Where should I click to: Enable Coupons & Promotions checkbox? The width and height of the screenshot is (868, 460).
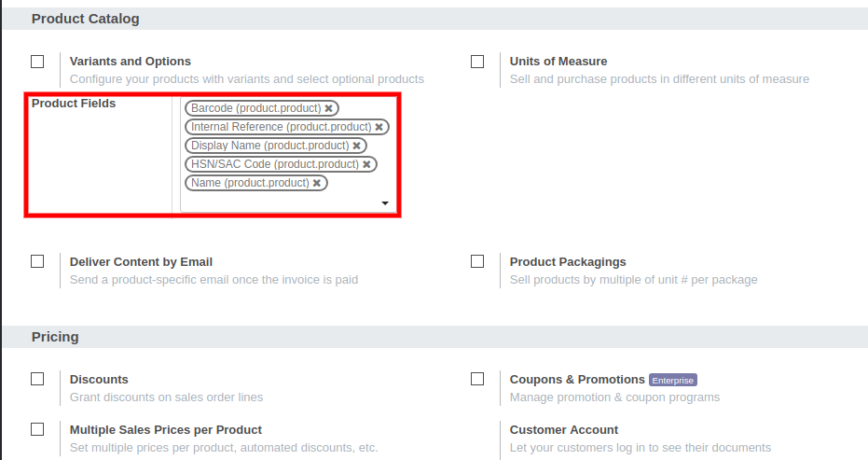click(x=477, y=379)
